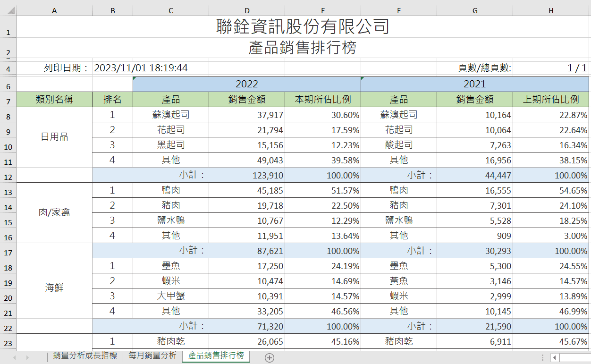Click the 頁數/總頁數 label cell
Image resolution: width=591 pixels, height=364 pixels.
(x=475, y=68)
